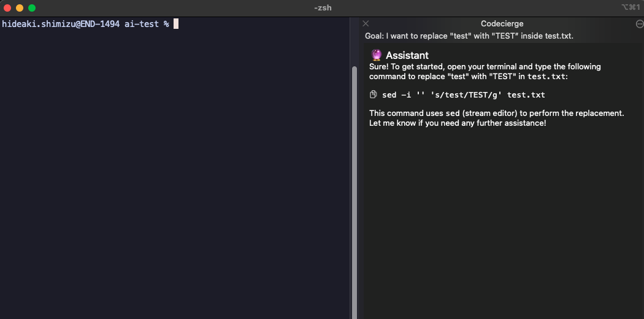Image resolution: width=644 pixels, height=319 pixels.
Task: Click the red close window button
Action: point(7,8)
